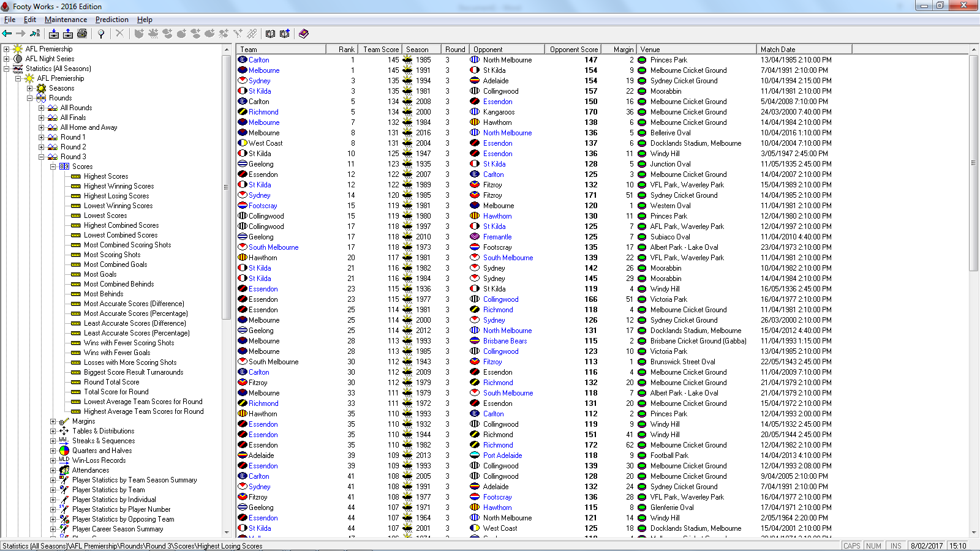Click the open book toolbar icon

coord(270,34)
